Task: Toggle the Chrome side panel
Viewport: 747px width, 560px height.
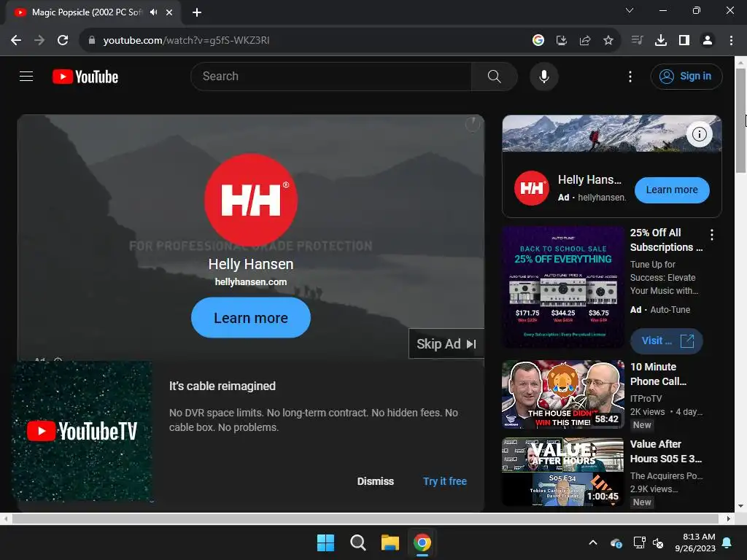Action: 684,40
